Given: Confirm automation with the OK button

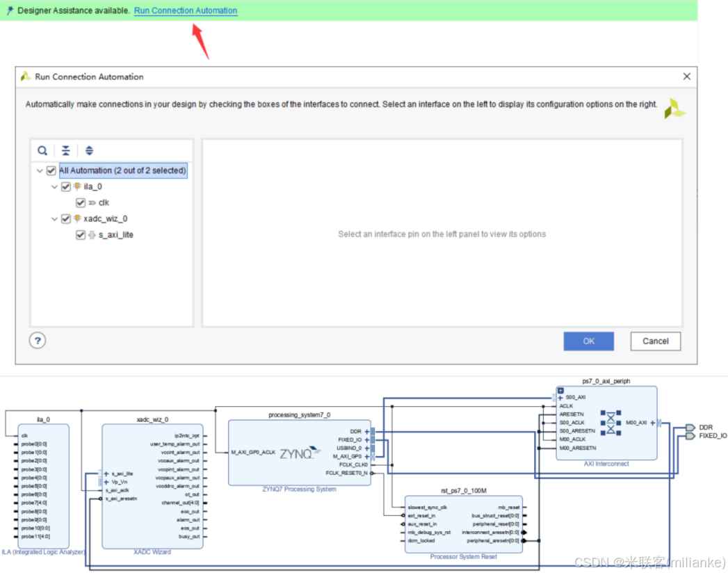Looking at the screenshot, I should pos(589,341).
